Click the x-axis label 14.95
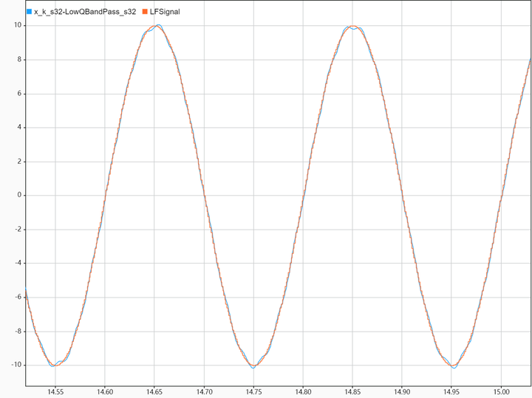Viewport: 532px width, 398px height. 451,392
